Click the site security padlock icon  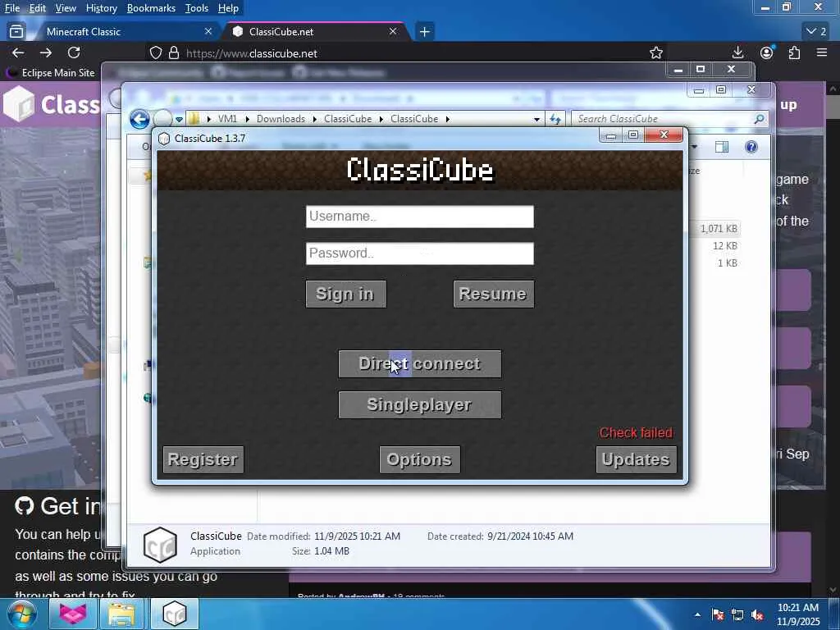pos(174,53)
